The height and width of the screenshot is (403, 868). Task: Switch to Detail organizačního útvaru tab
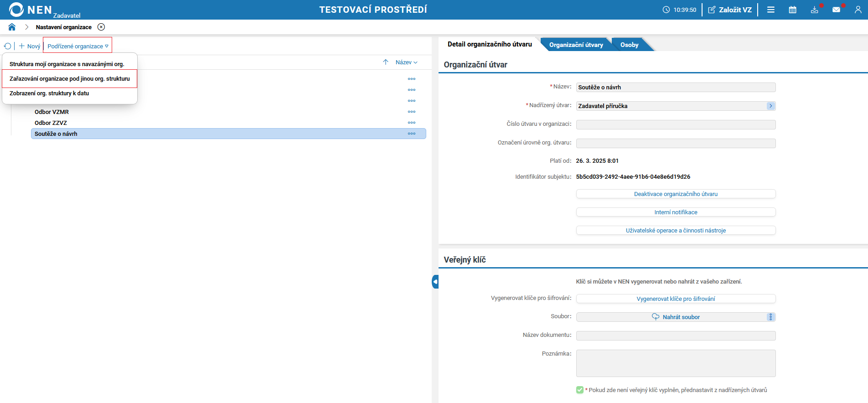(x=490, y=44)
